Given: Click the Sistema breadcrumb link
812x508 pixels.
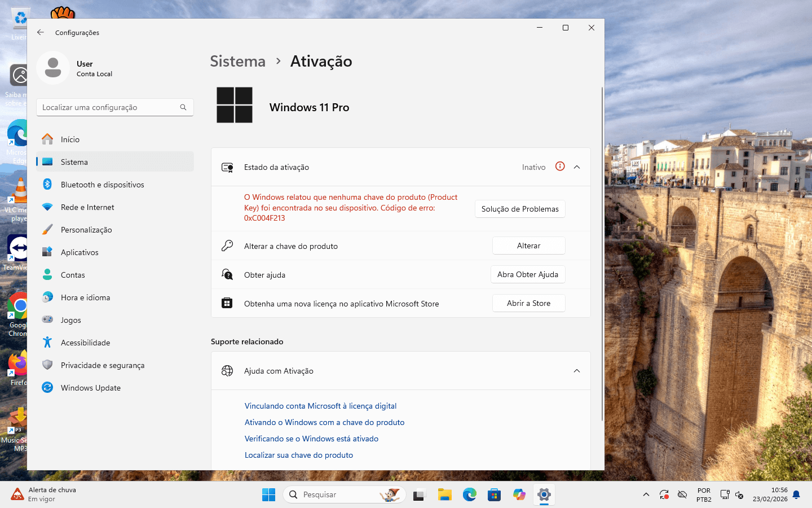Looking at the screenshot, I should [x=237, y=61].
